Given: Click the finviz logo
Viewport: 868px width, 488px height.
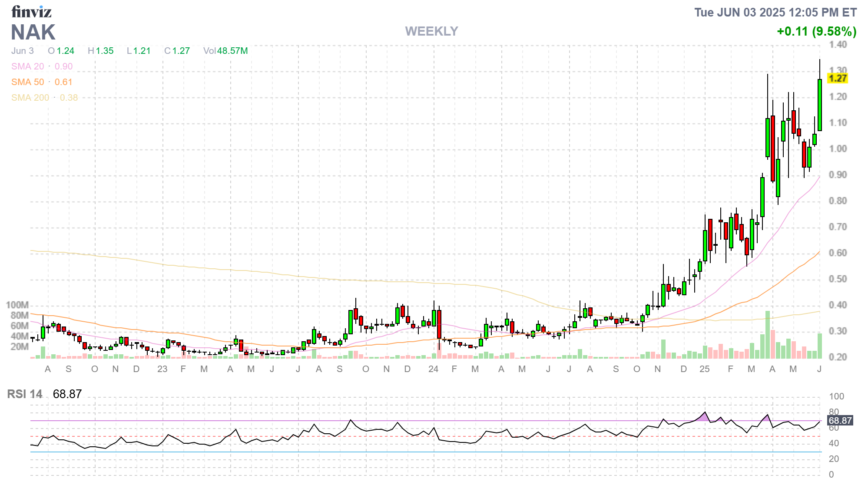Looking at the screenshot, I should coord(32,11).
